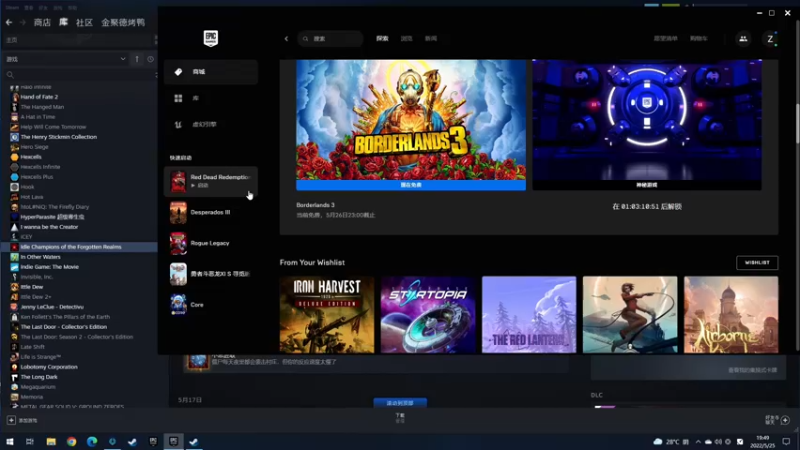This screenshot has width=800, height=450.
Task: Launch Core from quick launch
Action: 211,305
